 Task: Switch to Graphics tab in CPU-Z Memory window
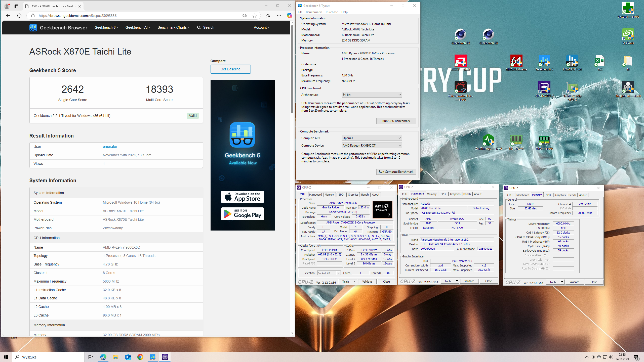(x=560, y=195)
